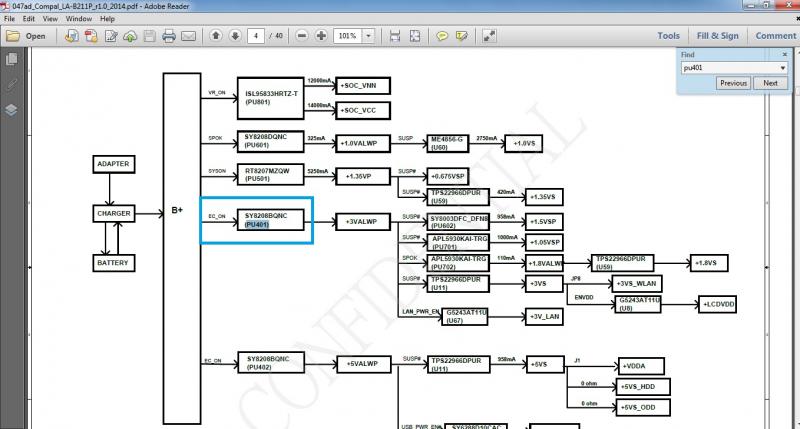Open the Fill & Sign pane
Viewport: 800px width, 429px height.
(x=717, y=36)
